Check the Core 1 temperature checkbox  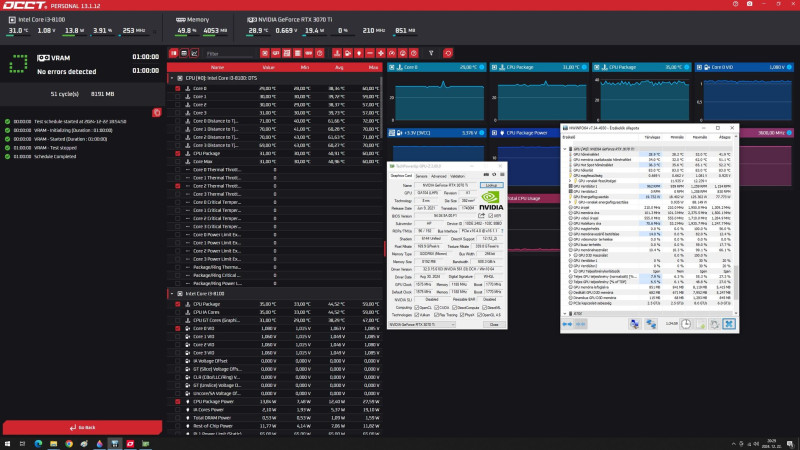pyautogui.click(x=178, y=96)
